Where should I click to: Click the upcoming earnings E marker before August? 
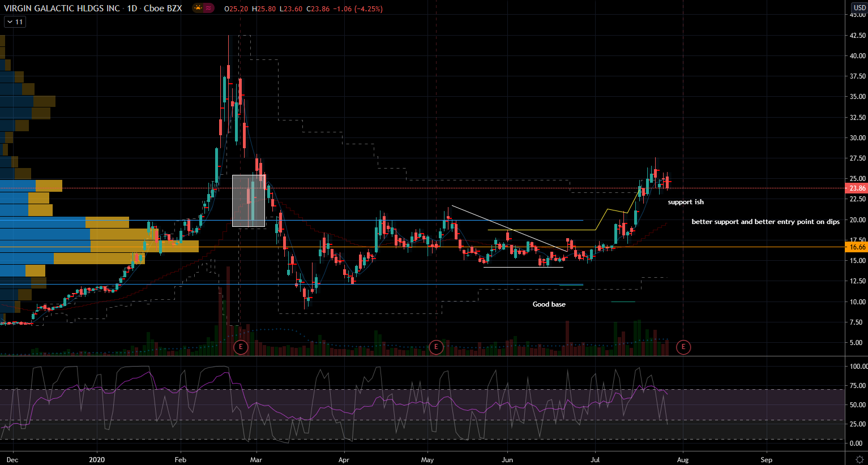click(683, 347)
